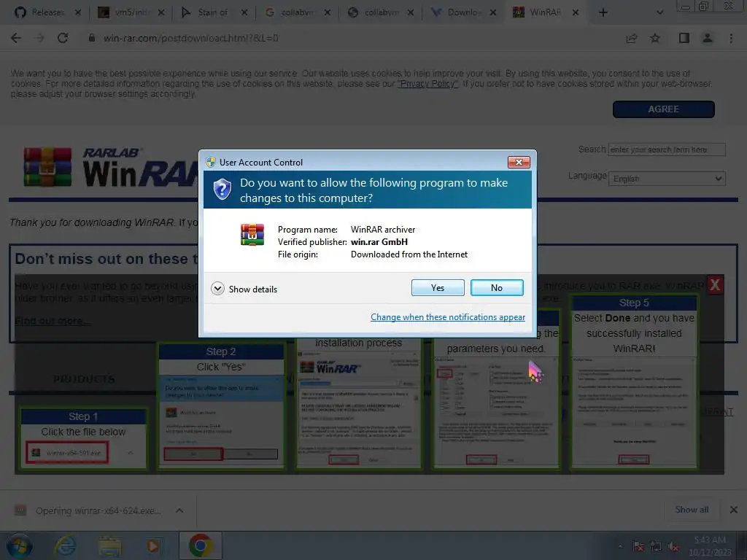Expand download item options chevron

pyautogui.click(x=179, y=510)
